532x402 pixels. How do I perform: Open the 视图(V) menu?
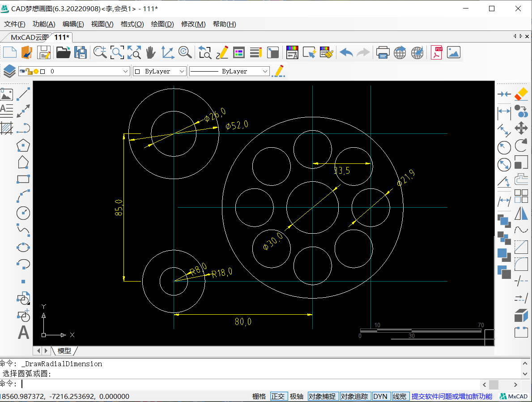click(102, 24)
